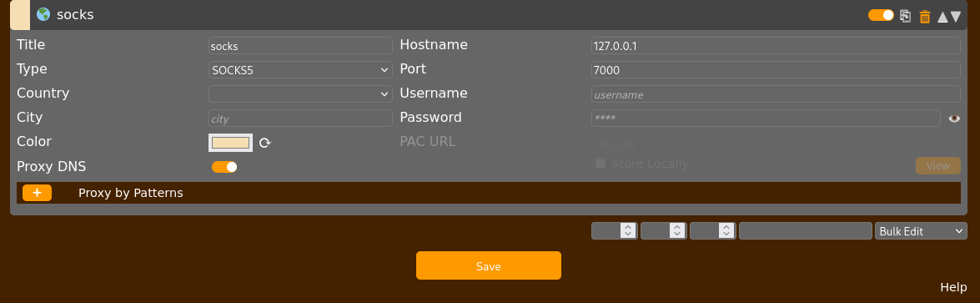Viewport: 980px width, 303px height.
Task: Click the globe icon beside socks
Action: click(x=43, y=14)
